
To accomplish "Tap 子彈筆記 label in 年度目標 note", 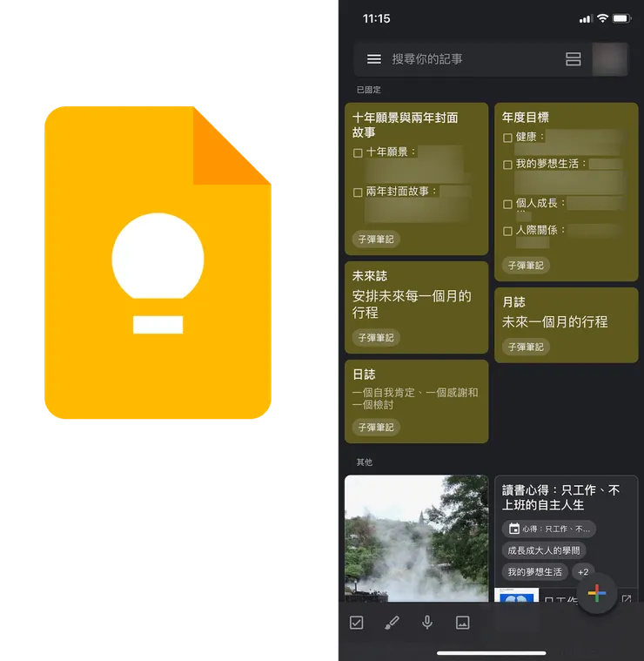I will pyautogui.click(x=526, y=265).
